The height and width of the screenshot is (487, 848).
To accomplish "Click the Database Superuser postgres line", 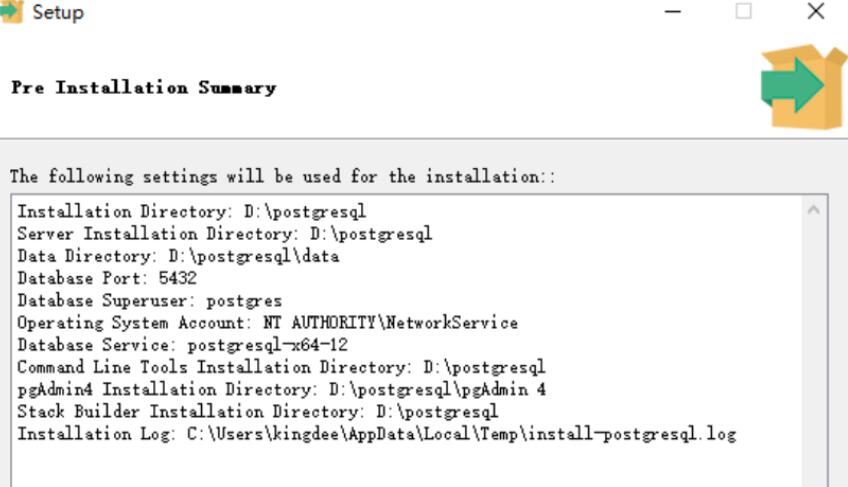I will (x=149, y=300).
